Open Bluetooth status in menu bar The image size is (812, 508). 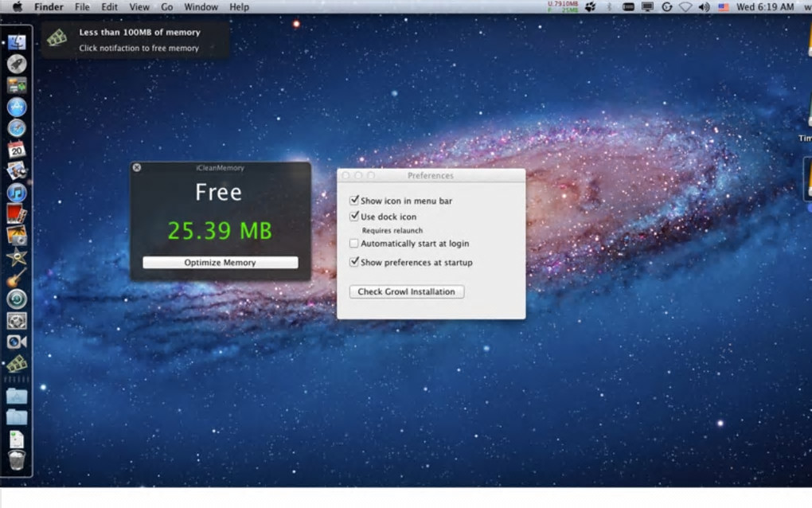(609, 6)
